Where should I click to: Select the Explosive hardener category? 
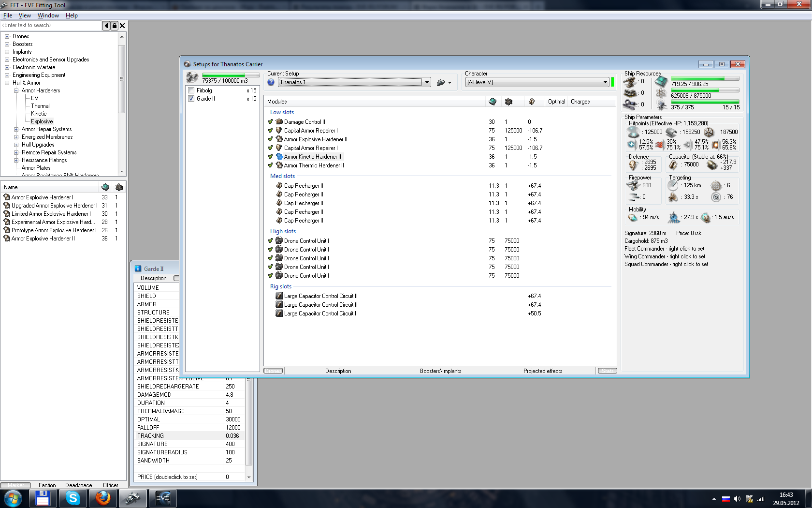42,121
